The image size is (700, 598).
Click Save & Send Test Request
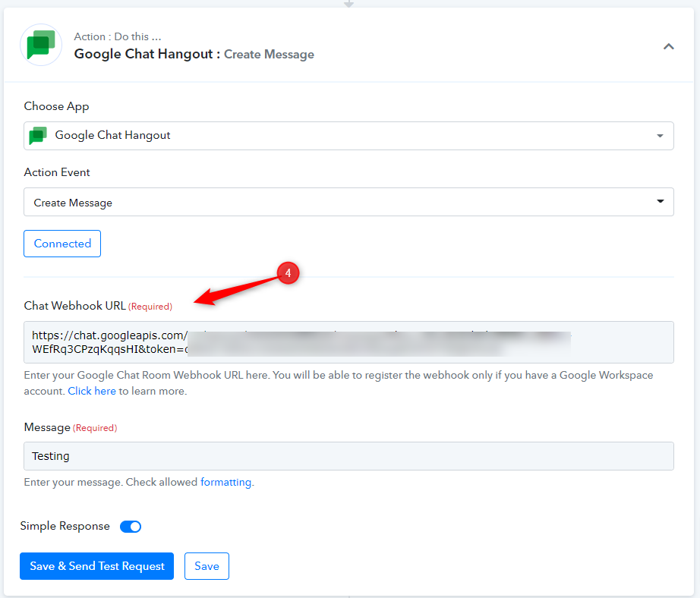point(97,566)
